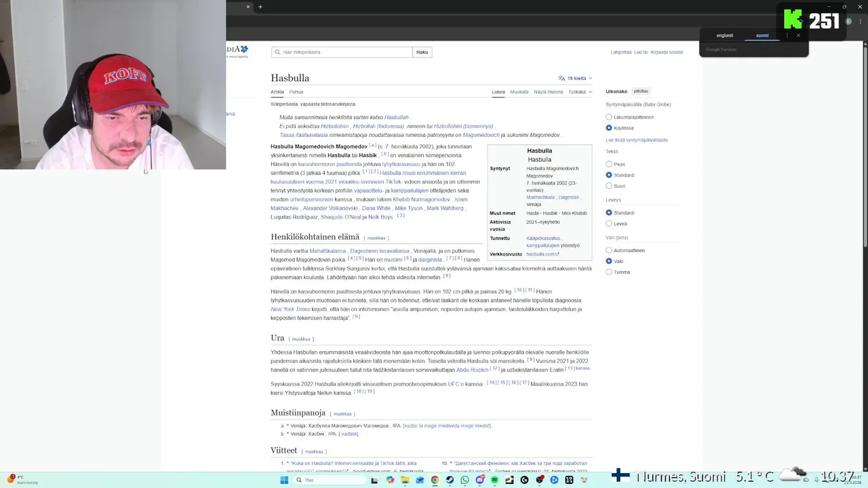Click the language translate icon beside 19 kieltä
This screenshot has width=868, height=488.
(561, 78)
